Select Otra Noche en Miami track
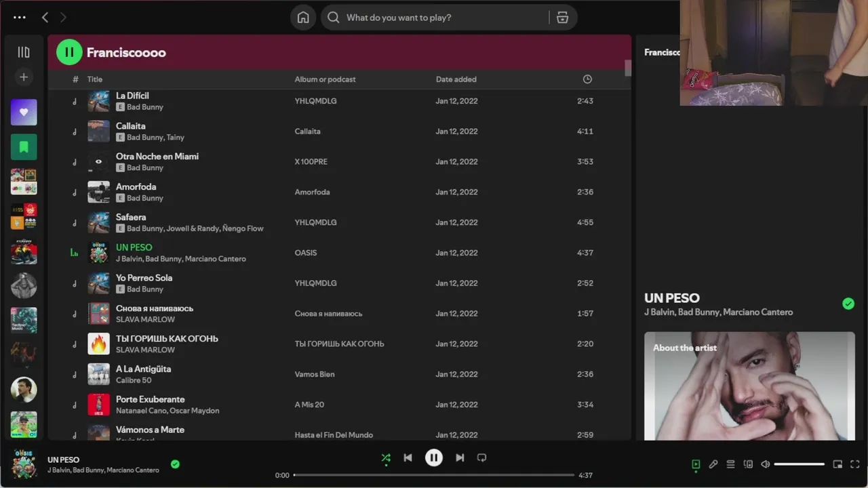The image size is (868, 488). [157, 157]
